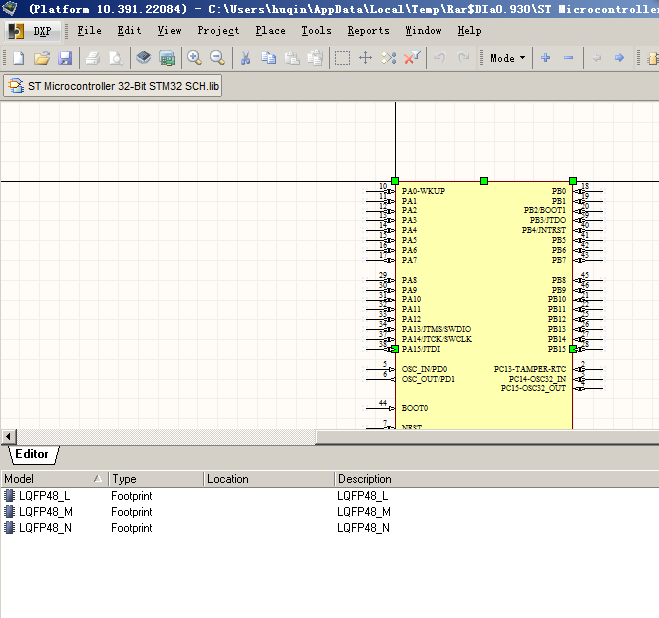Click the Move Selection cross-arrow icon
Image resolution: width=659 pixels, height=618 pixels.
[366, 58]
